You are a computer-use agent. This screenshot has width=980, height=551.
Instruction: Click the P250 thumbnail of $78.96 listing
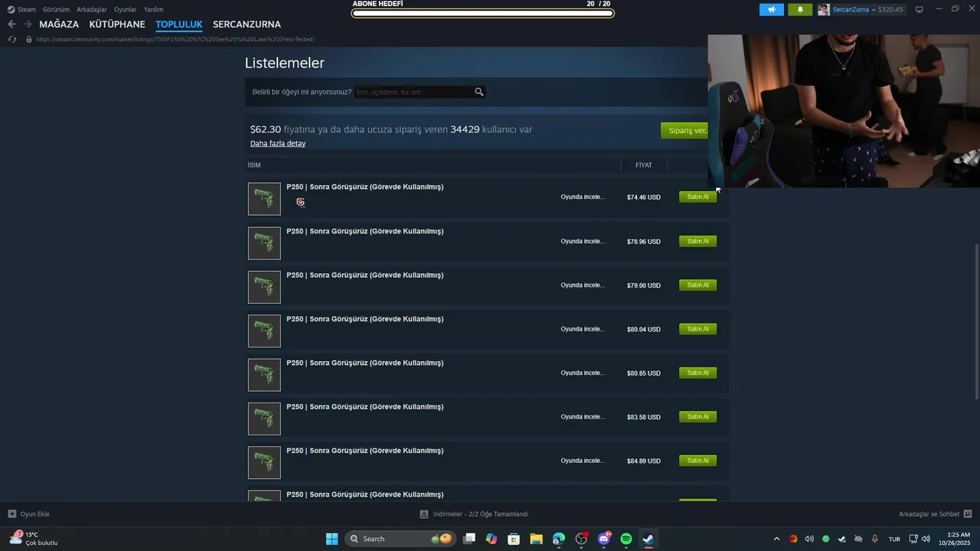[264, 243]
